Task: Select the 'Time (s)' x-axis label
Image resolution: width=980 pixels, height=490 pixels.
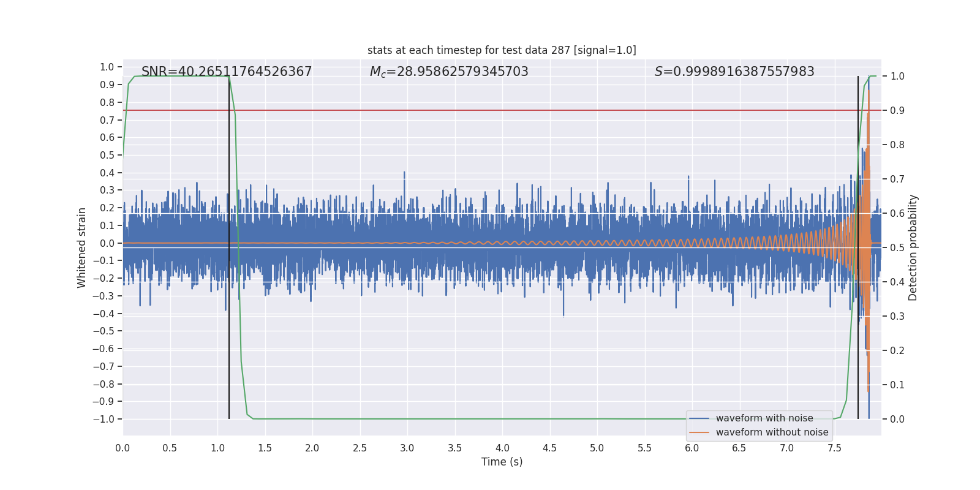Action: pyautogui.click(x=502, y=462)
